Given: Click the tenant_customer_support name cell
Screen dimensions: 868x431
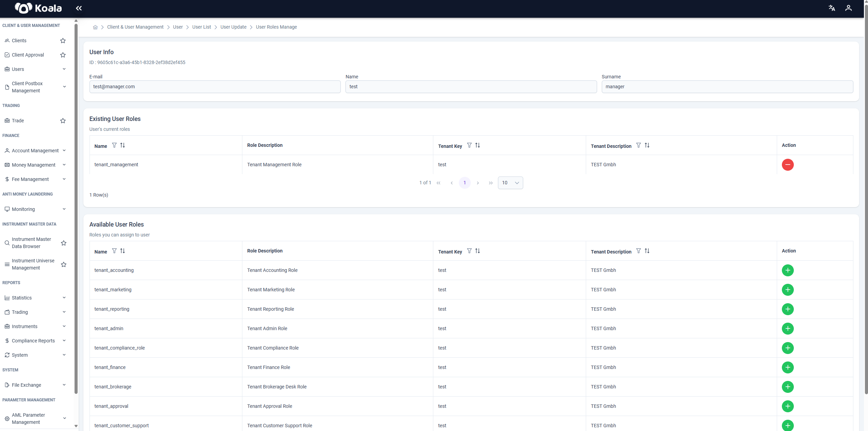Looking at the screenshot, I should [x=122, y=426].
